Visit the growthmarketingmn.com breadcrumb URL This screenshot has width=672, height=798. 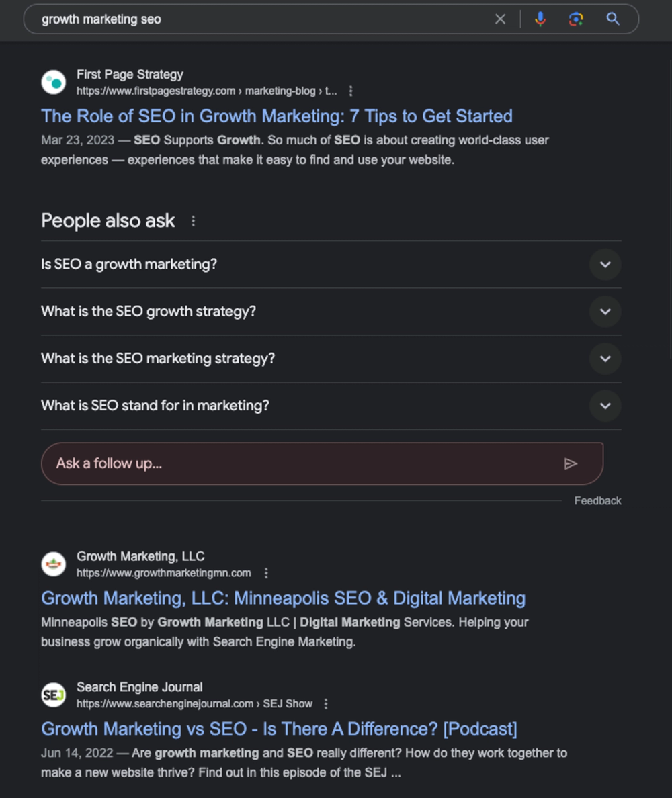pyautogui.click(x=163, y=573)
